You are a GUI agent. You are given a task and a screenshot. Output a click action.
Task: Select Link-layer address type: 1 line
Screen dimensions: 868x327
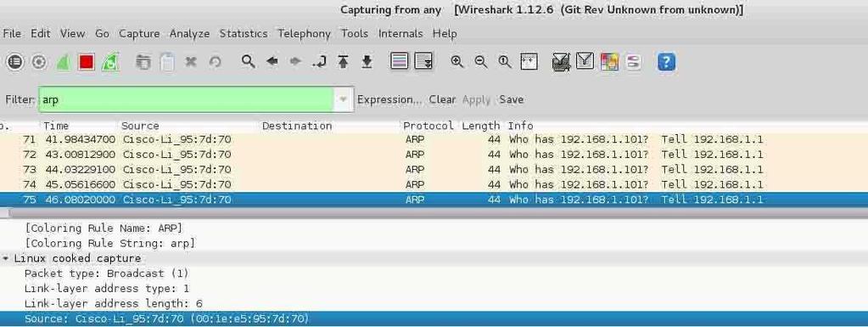106,289
